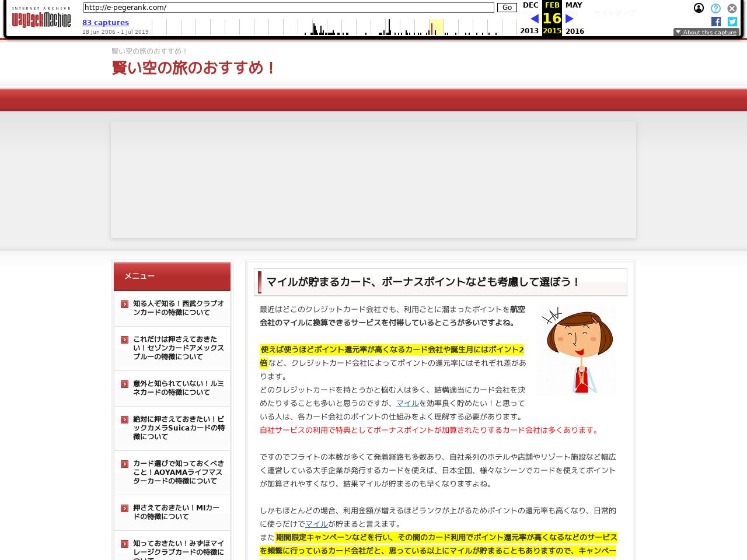Open the ビックカメラSuicaカード menu item
Image resolution: width=747 pixels, height=560 pixels.
click(x=178, y=428)
